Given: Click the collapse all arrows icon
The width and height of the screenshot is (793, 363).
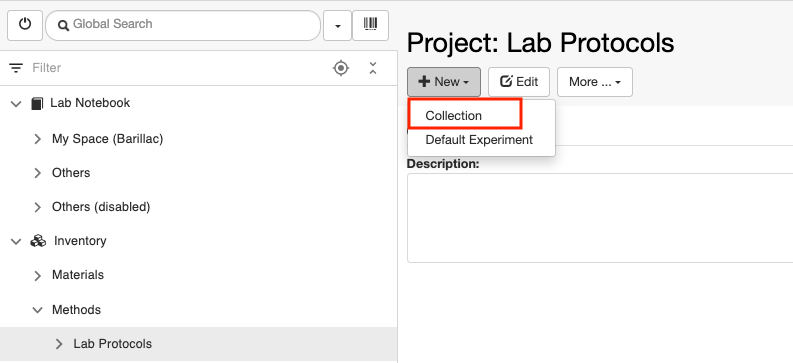Looking at the screenshot, I should [373, 68].
